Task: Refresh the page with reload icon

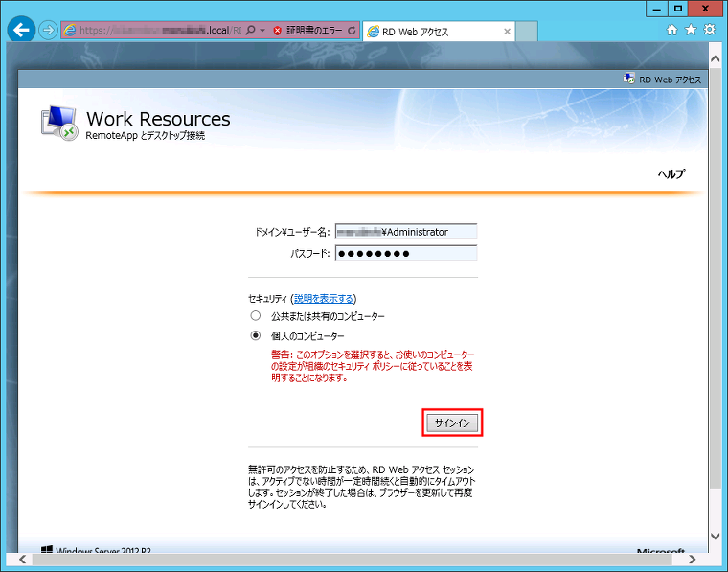Action: [x=352, y=31]
